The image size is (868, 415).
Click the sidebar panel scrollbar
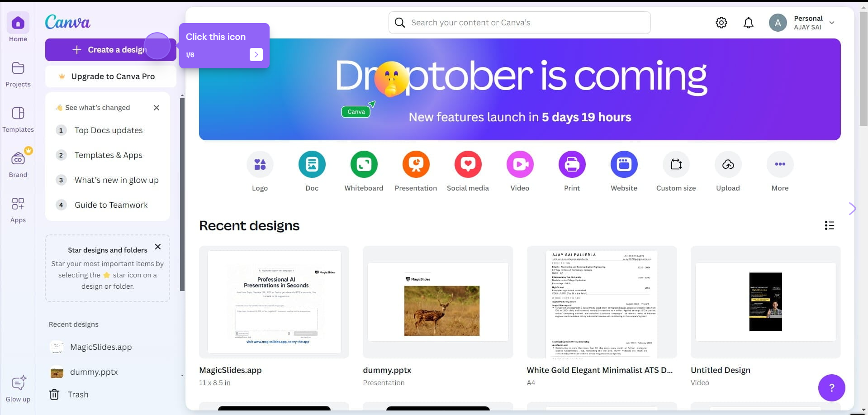pyautogui.click(x=182, y=195)
